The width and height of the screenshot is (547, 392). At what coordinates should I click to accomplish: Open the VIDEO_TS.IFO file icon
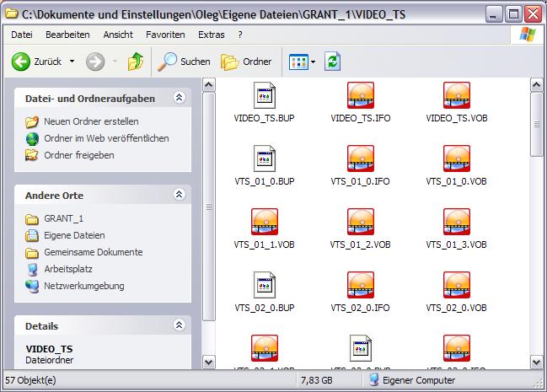click(x=360, y=95)
